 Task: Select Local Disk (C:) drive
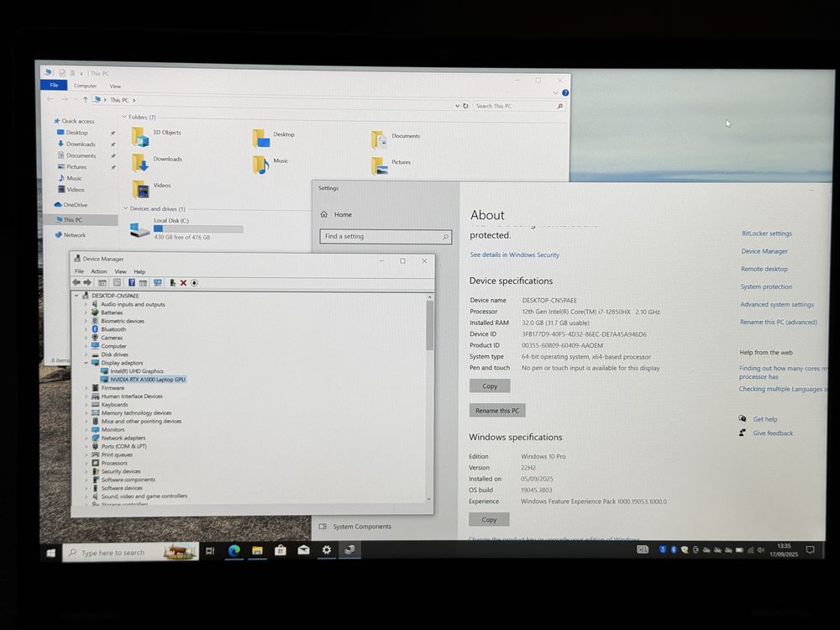pyautogui.click(x=186, y=228)
